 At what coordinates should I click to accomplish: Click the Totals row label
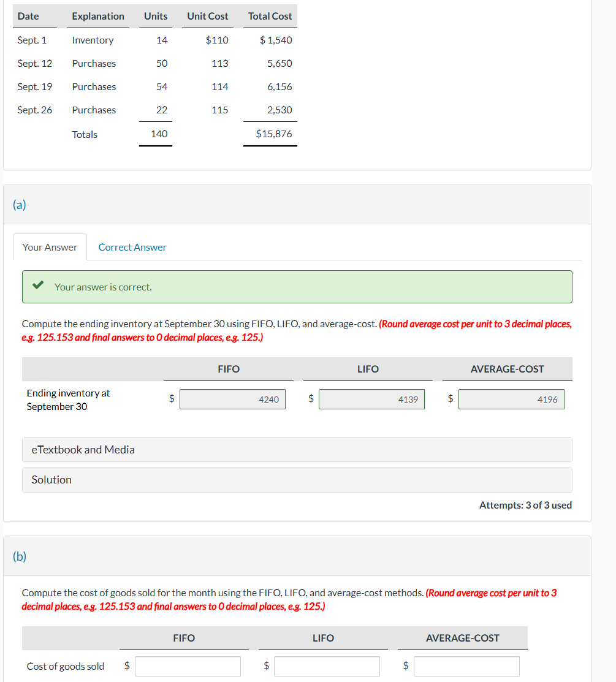85,134
